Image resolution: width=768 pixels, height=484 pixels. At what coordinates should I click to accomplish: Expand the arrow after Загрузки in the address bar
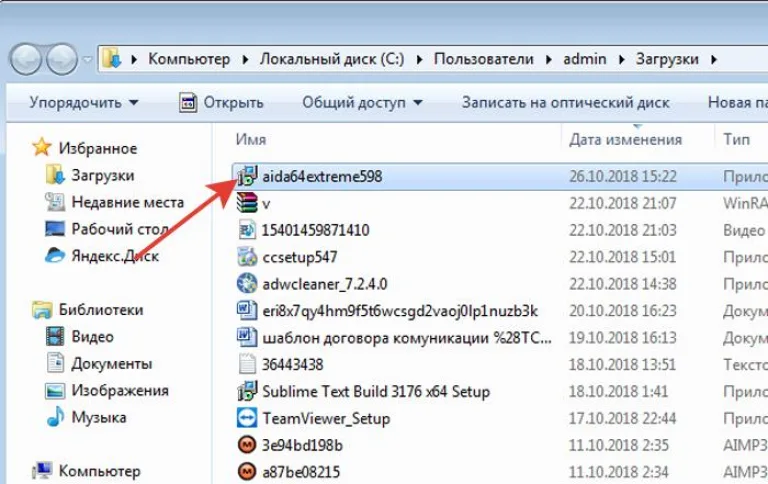[714, 59]
